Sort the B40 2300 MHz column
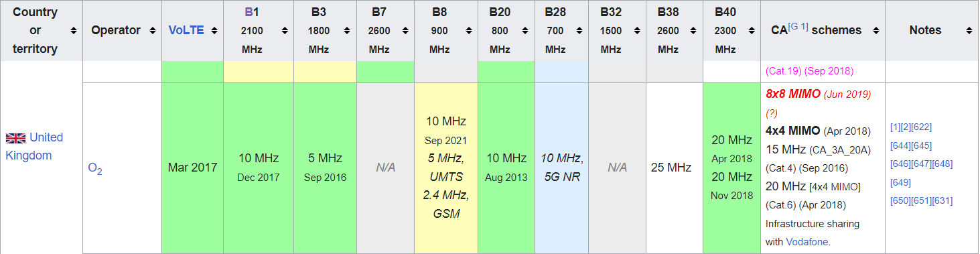 click(x=752, y=31)
